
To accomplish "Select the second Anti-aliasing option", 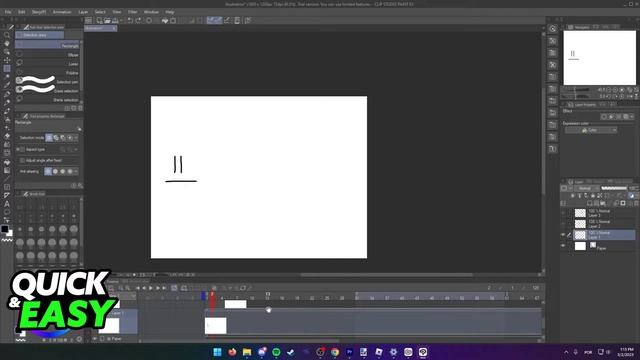I will click(x=56, y=171).
